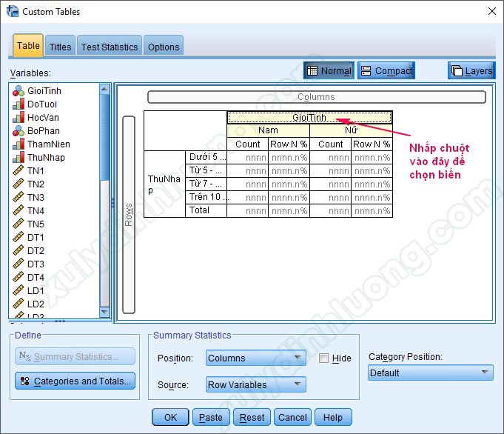Viewport: 504px width, 434px height.
Task: Click the TN5 scale ruler icon
Action: (x=19, y=224)
